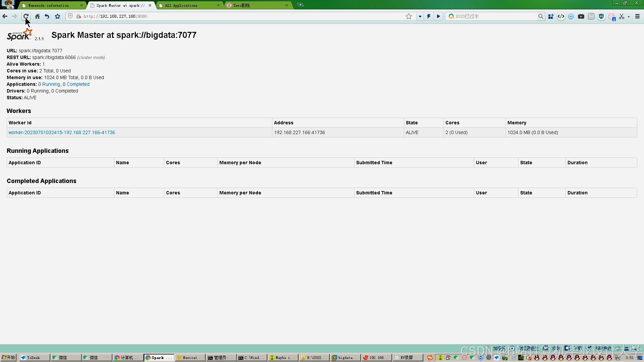Open the Navicat taskbar button

[x=190, y=358]
